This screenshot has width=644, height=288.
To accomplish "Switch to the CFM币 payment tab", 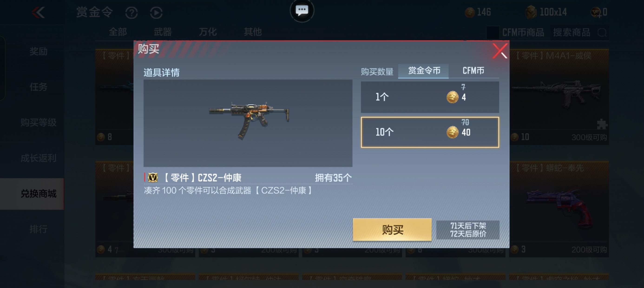I will pos(473,71).
